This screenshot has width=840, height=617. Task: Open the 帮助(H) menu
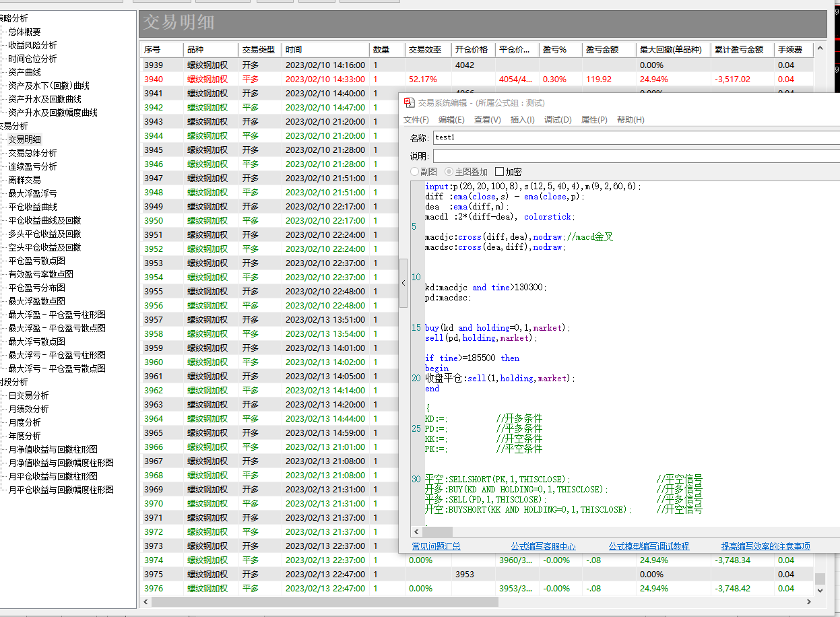(x=631, y=119)
